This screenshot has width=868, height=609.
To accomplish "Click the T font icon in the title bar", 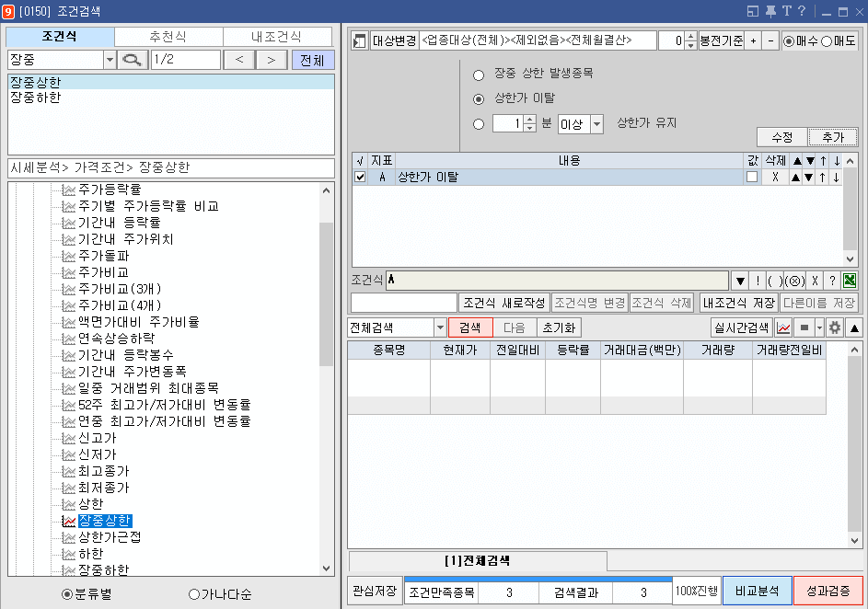I will [x=787, y=10].
